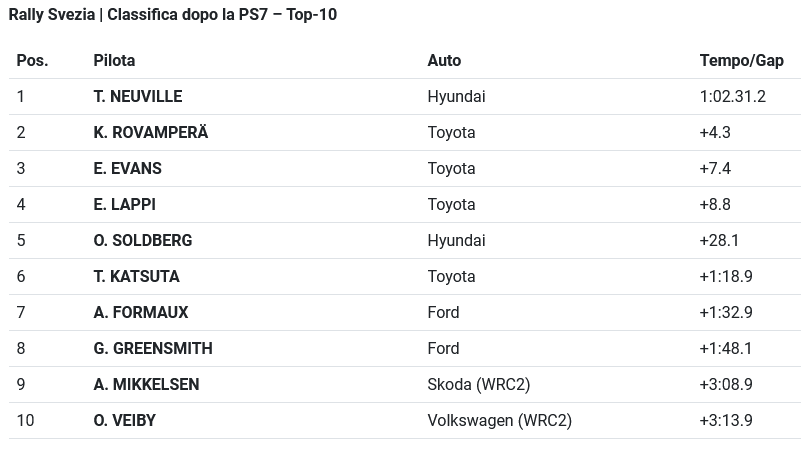Screen dimensions: 801x452
Task: Click the table title 'Rally Svezia' heading
Action: tap(173, 15)
